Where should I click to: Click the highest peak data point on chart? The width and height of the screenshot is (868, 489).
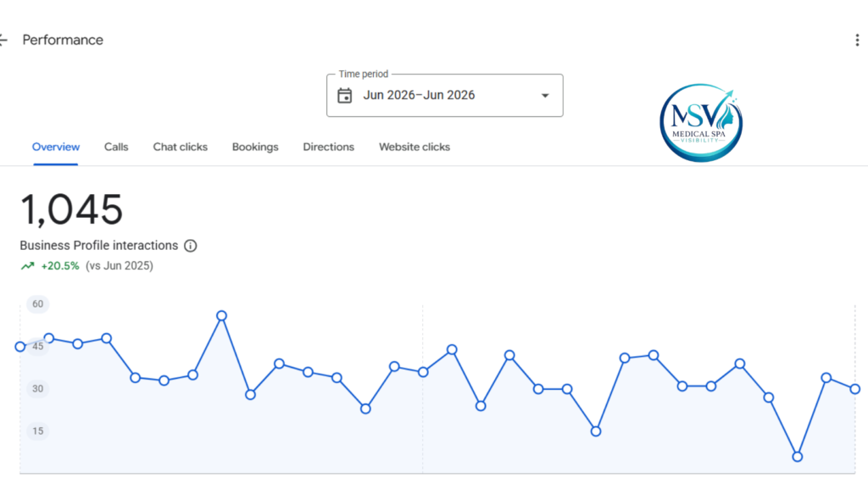[x=221, y=316]
